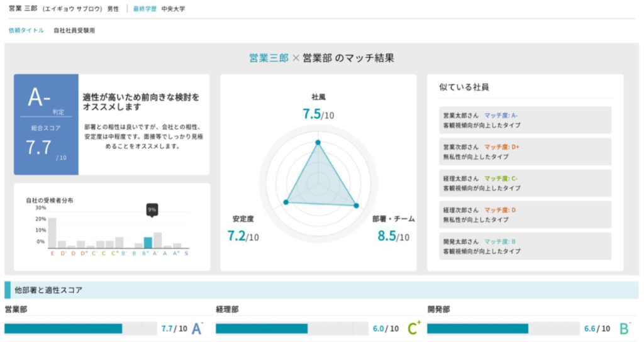The width and height of the screenshot is (644, 342).
Task: Open the 開発太郎さん similar employee entry
Action: tap(525, 246)
